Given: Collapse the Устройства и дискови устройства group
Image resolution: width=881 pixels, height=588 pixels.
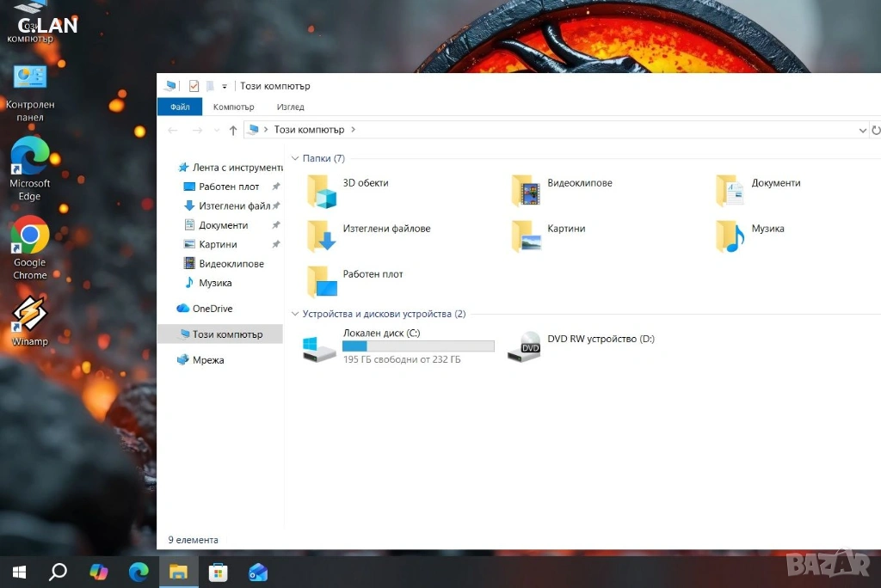Looking at the screenshot, I should pos(295,315).
